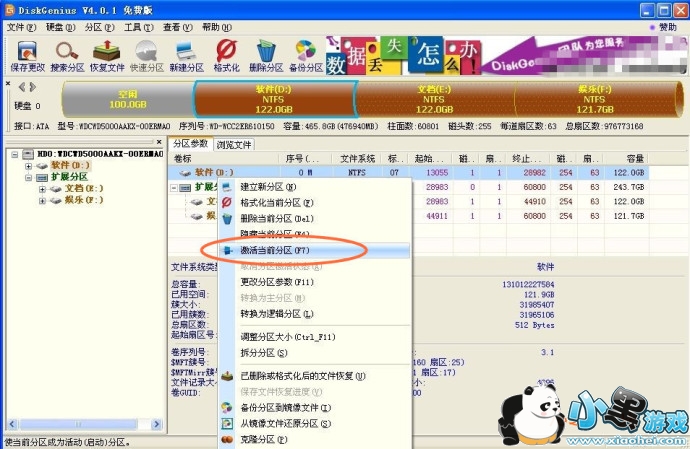Screen dimensions: 690x449
Task: Choose 激活当前分区 (F7) menu entry
Action: [x=315, y=250]
